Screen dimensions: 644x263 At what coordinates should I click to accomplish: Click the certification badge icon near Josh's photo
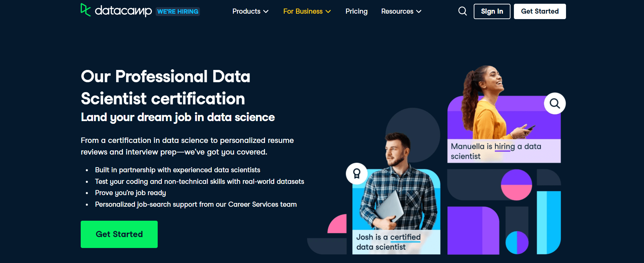click(356, 173)
